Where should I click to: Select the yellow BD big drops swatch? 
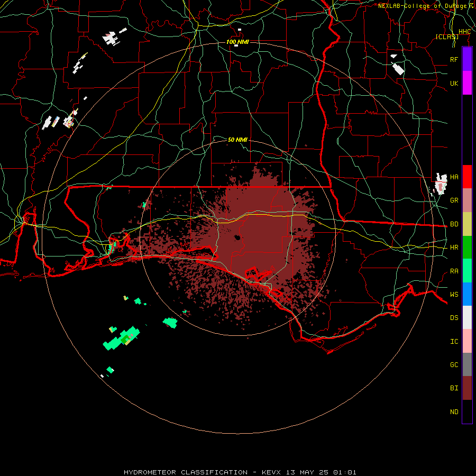pos(467,224)
